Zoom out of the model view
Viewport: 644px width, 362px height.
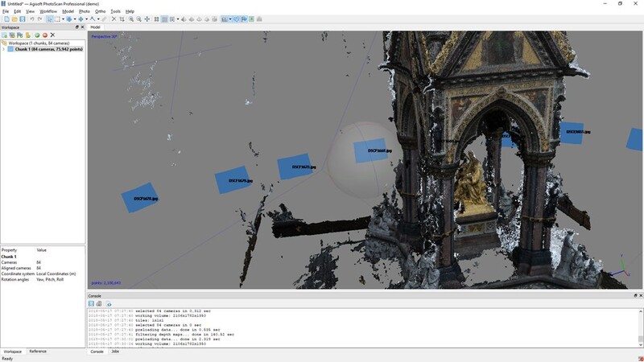tap(138, 19)
